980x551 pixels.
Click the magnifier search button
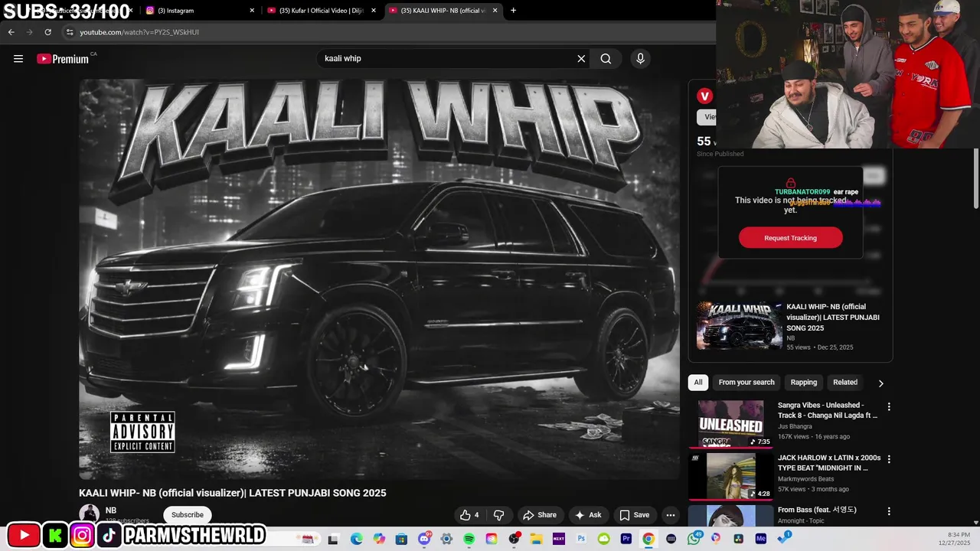[x=606, y=59]
